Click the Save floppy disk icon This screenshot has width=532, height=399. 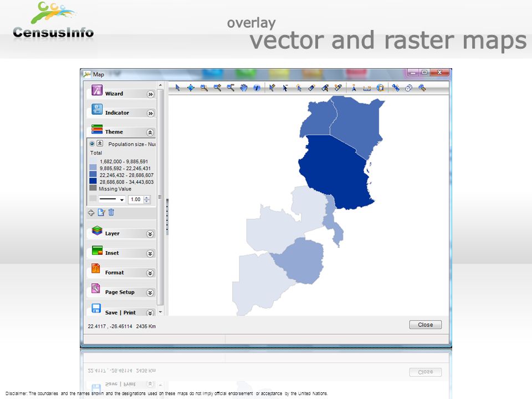(96, 309)
